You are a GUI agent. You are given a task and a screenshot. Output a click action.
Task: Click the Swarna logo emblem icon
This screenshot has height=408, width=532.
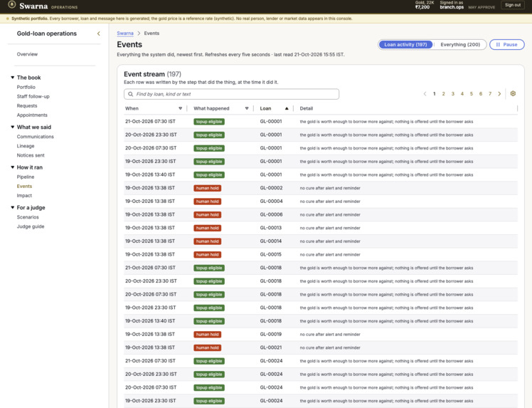point(12,4)
